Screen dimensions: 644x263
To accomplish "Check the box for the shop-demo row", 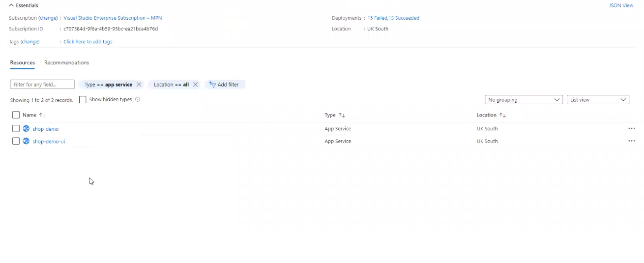I will point(16,129).
